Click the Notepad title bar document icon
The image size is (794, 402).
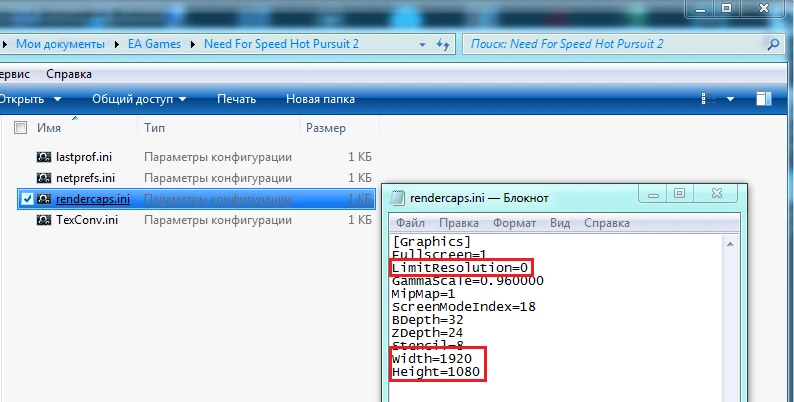click(x=399, y=198)
